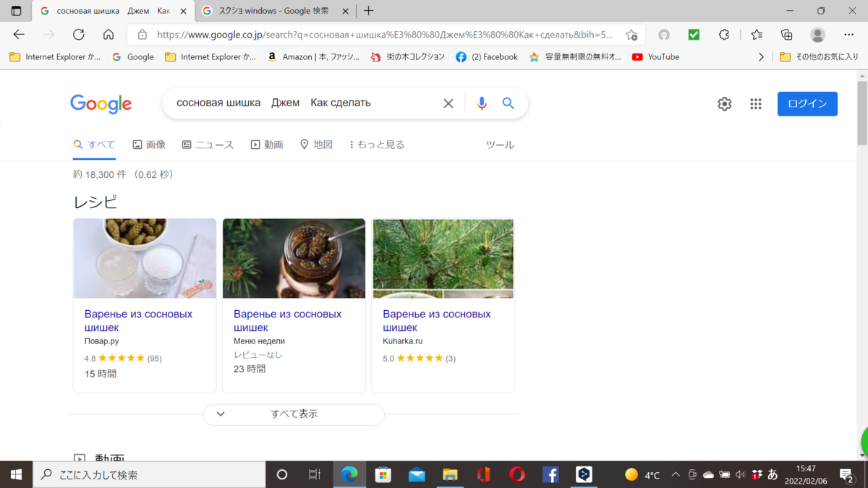Open Microsoft Store from taskbar
The width and height of the screenshot is (868, 488).
[383, 474]
